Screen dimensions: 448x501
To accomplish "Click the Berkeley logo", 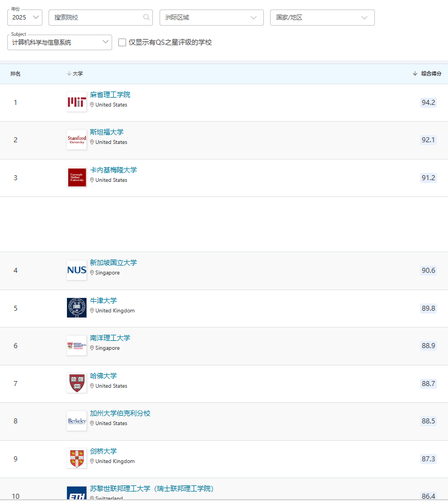I will tap(76, 421).
